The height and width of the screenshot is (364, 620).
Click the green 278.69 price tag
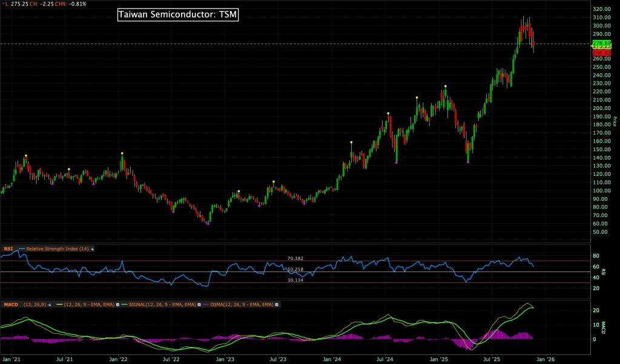click(601, 43)
